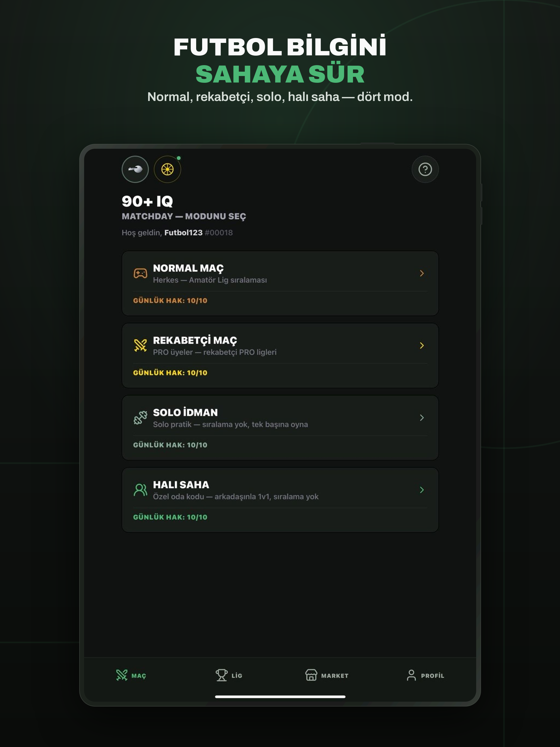
Task: Click the '90+ IQ' app title
Action: [147, 201]
